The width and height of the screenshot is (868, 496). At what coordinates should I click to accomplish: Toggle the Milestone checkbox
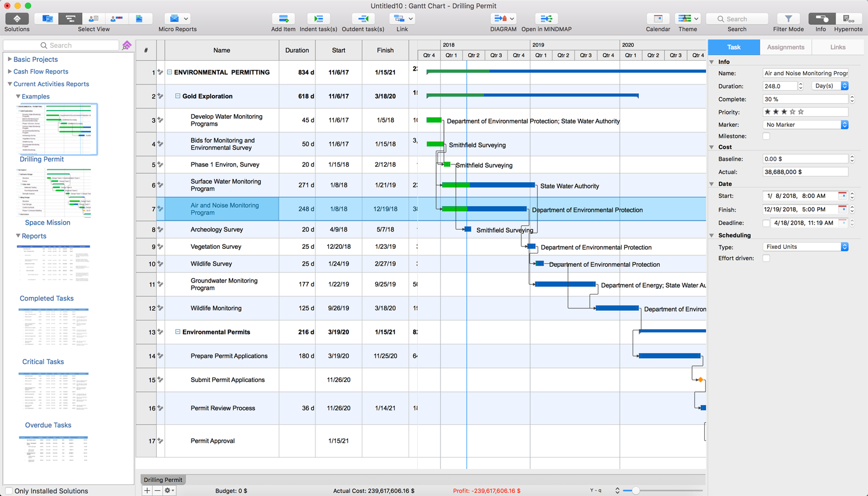coord(766,137)
